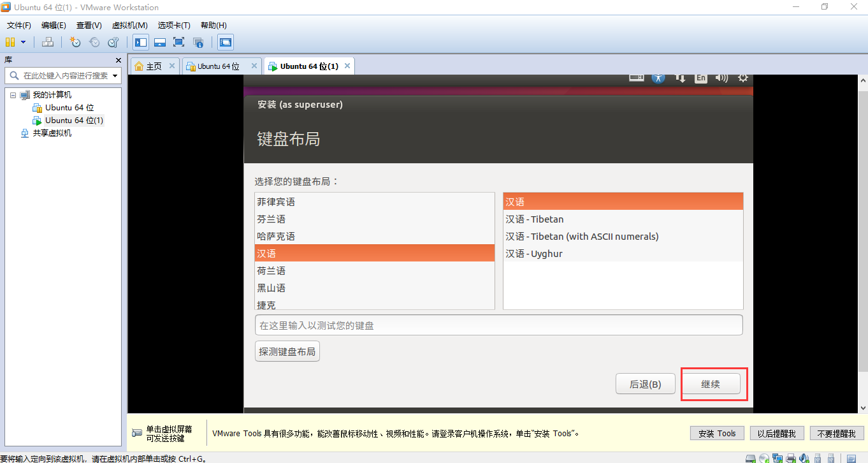
Task: Click the 安装 Tools button
Action: pos(717,434)
